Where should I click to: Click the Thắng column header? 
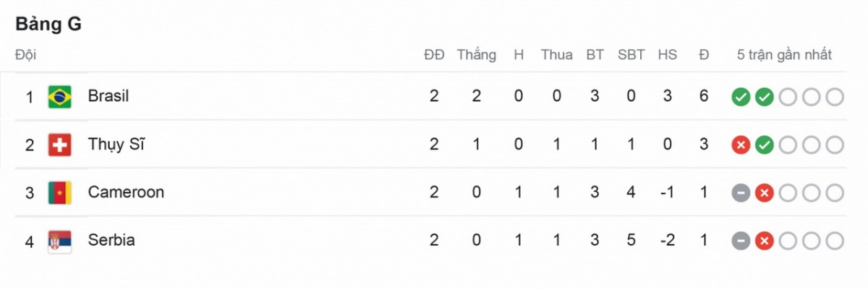(x=476, y=55)
